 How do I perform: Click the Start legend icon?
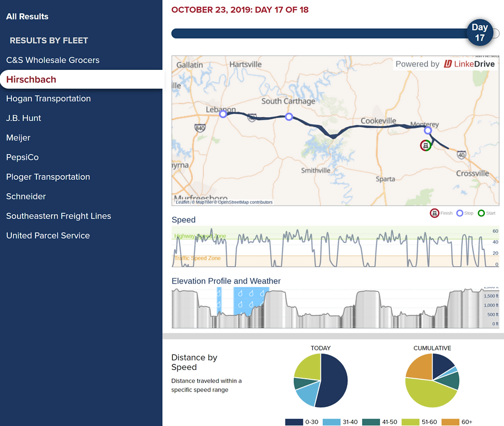[481, 213]
